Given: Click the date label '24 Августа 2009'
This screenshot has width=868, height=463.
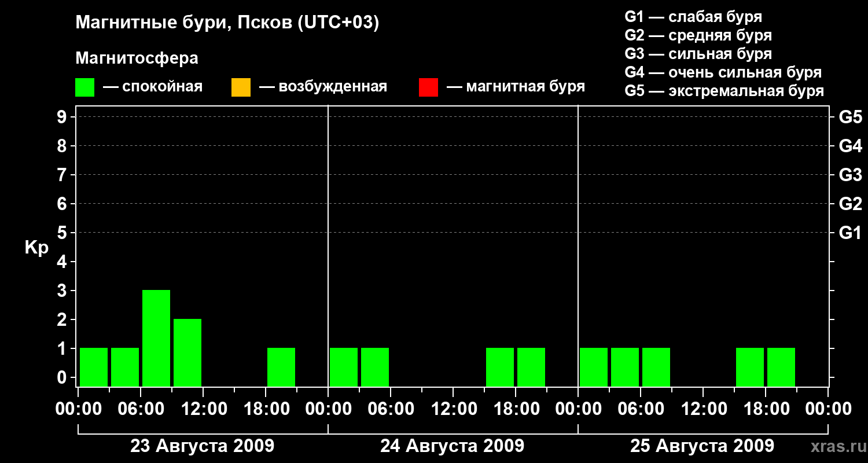Looking at the screenshot, I should (453, 446).
